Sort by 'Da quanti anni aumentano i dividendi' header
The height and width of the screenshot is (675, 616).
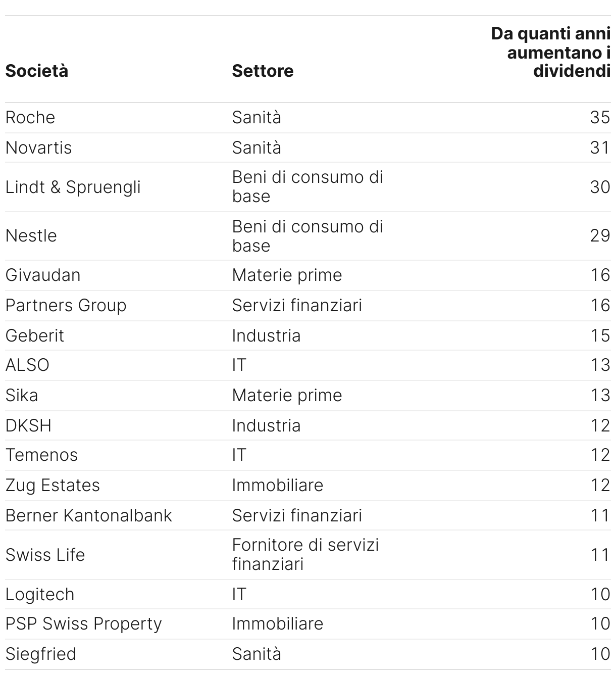(550, 53)
